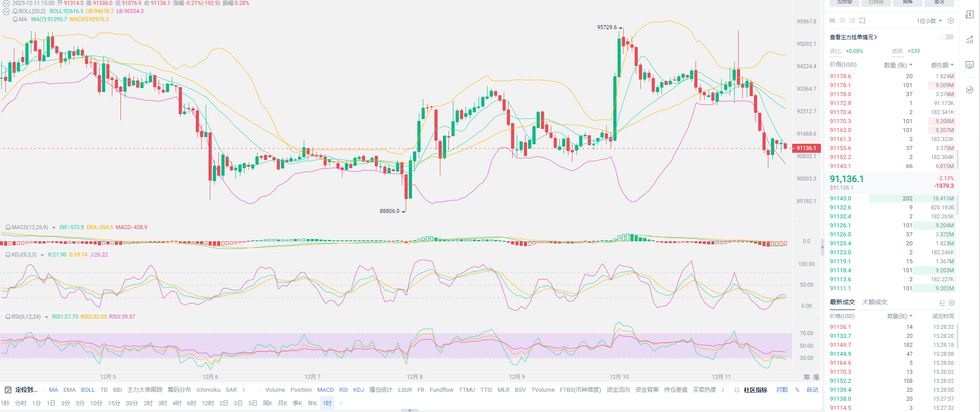
Task: Click the 定位到 locate button
Action: (x=26, y=390)
